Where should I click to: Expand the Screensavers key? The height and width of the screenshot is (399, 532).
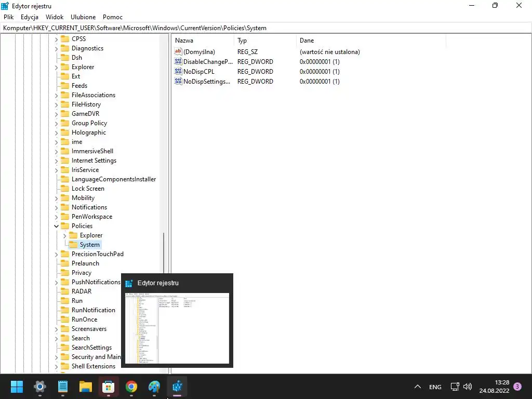point(56,329)
